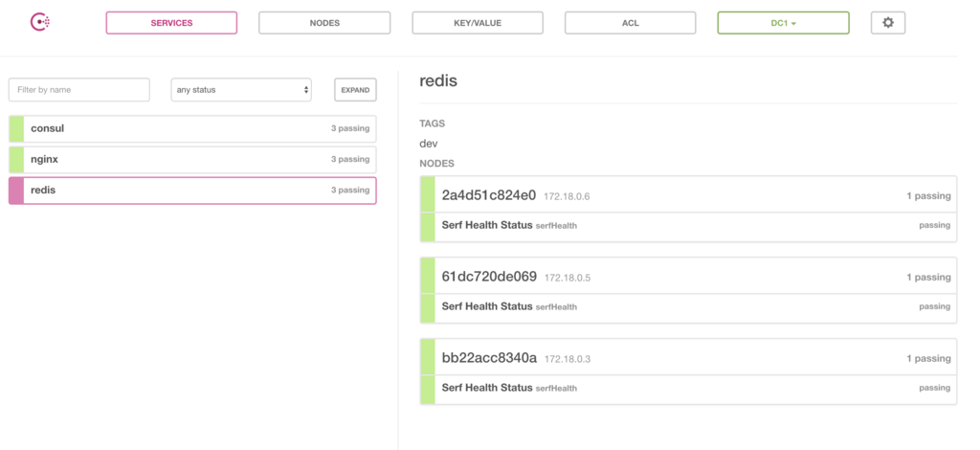Click the Consul logo icon
The image size is (980, 450).
click(x=40, y=23)
